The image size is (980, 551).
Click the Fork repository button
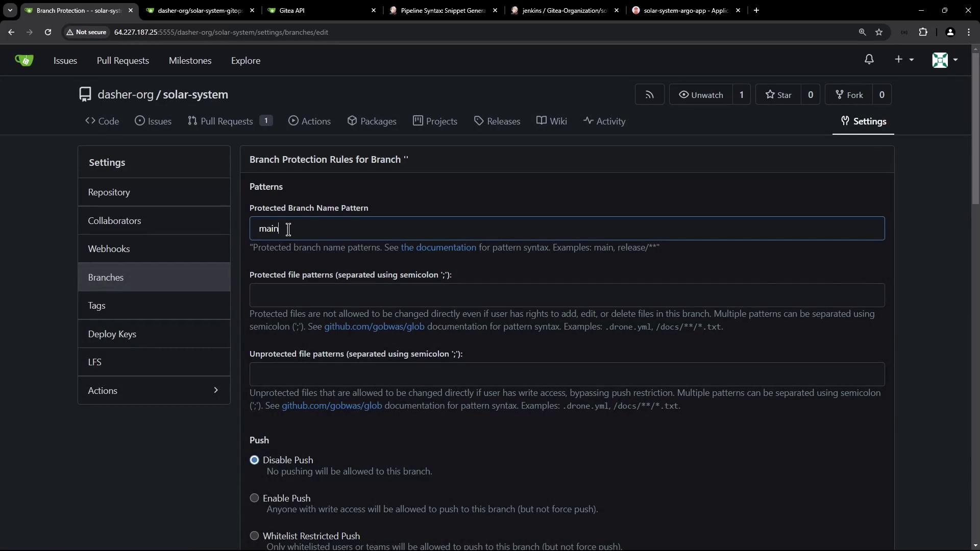[849, 95]
